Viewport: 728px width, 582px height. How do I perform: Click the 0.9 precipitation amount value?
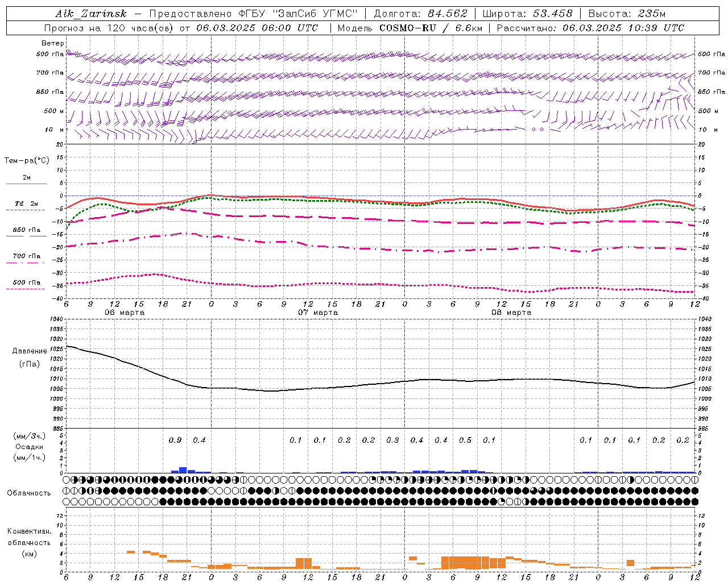[175, 440]
